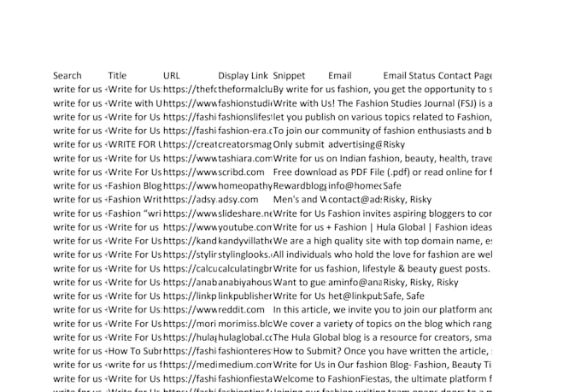
Task: Select the 'fashionslifes' display link cell
Action: coord(245,117)
